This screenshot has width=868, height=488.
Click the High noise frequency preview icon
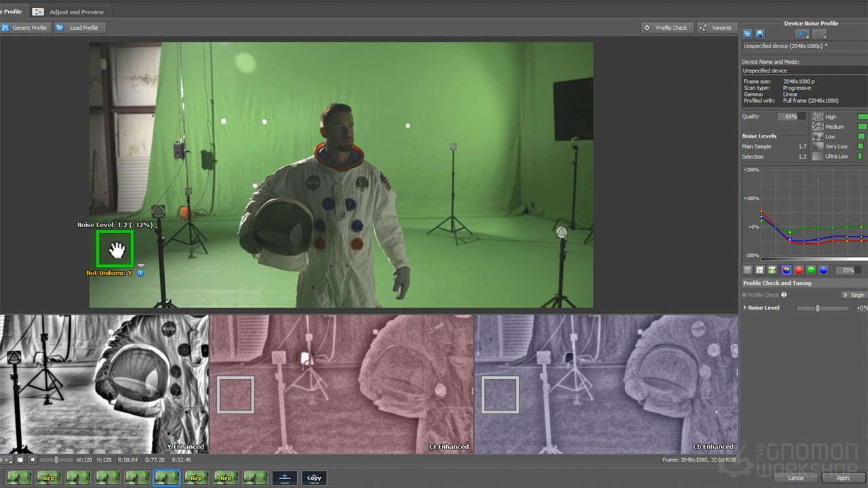coord(819,117)
